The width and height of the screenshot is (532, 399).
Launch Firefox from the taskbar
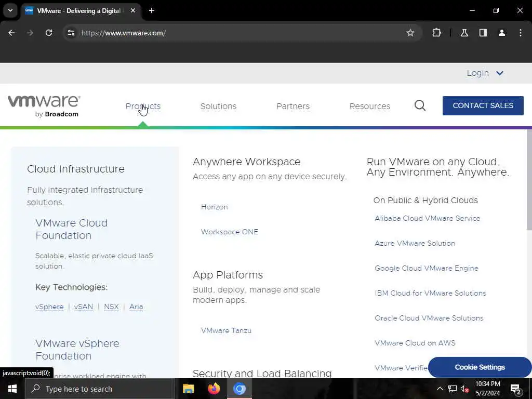click(214, 389)
